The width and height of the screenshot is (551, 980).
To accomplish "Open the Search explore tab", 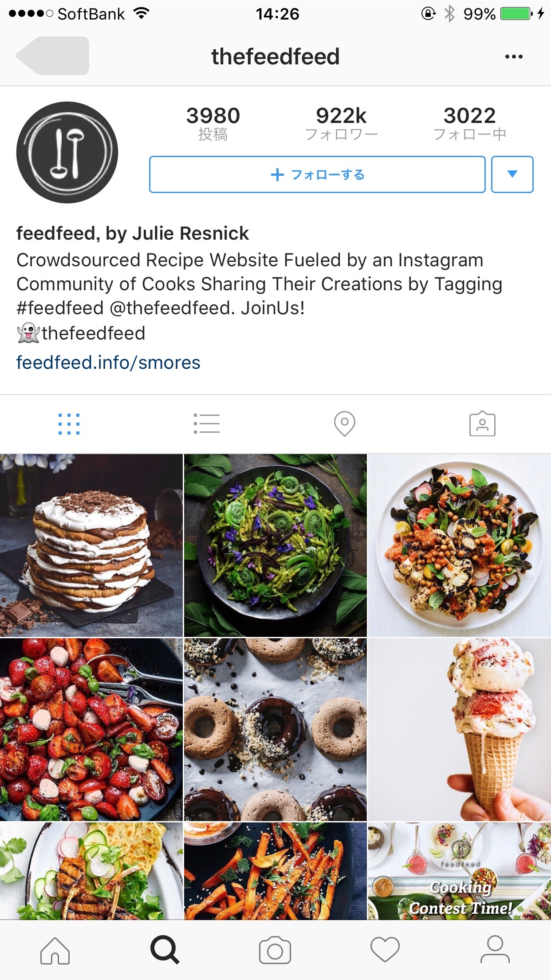I will (165, 950).
